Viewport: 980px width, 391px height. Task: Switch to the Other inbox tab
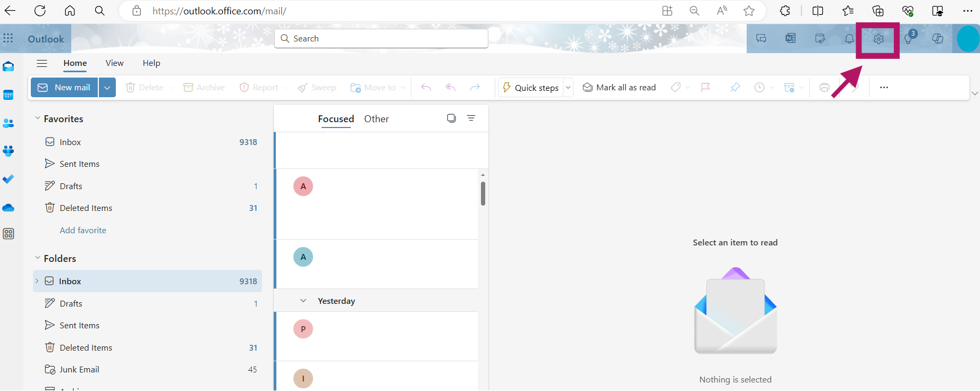[x=376, y=119]
